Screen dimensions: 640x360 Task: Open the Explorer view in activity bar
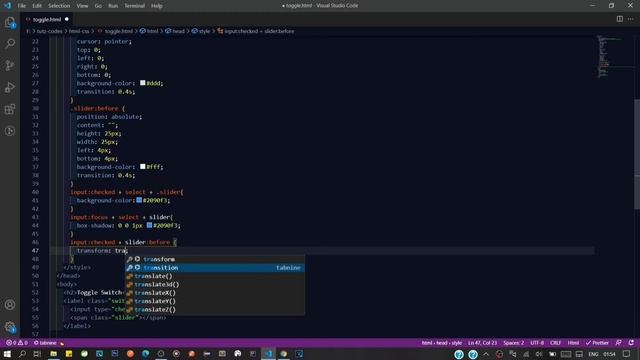10,22
